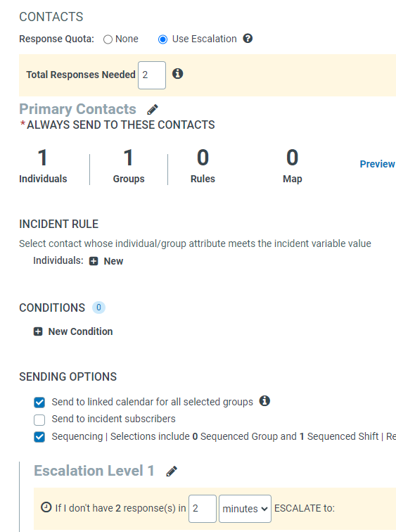Screen dimensions: 396x532
Task: Toggle the Sequencing checkbox
Action: 39,437
